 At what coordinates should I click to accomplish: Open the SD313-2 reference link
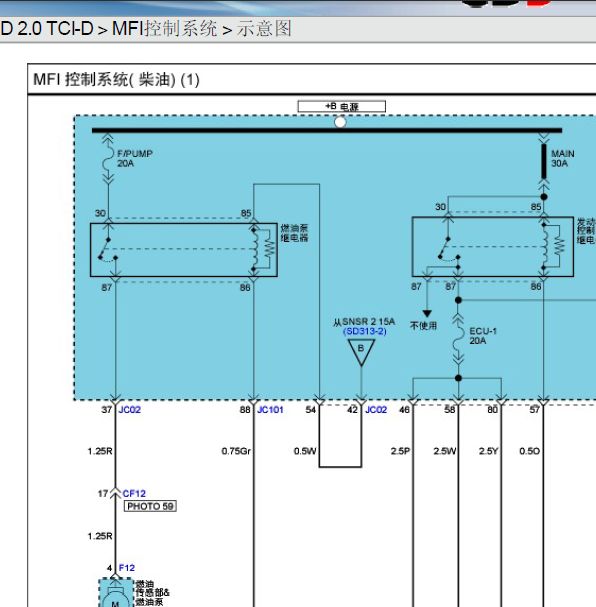(x=365, y=331)
